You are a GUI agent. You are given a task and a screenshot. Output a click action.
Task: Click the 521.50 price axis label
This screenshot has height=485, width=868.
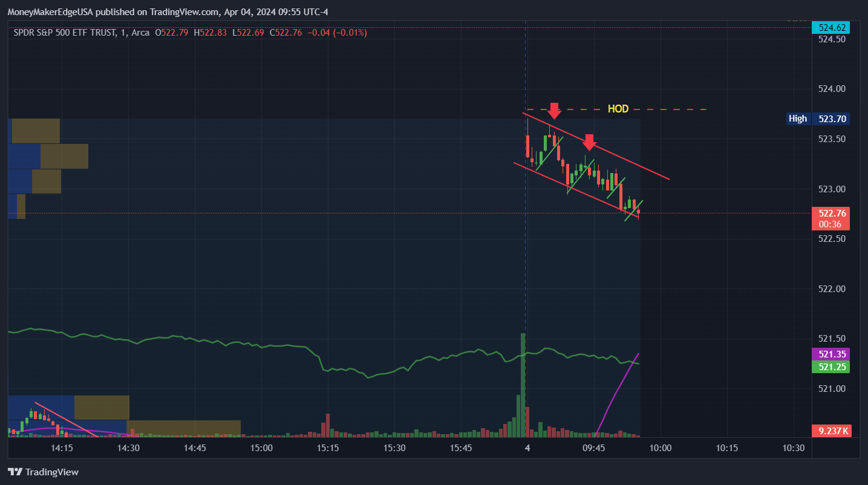pos(832,339)
